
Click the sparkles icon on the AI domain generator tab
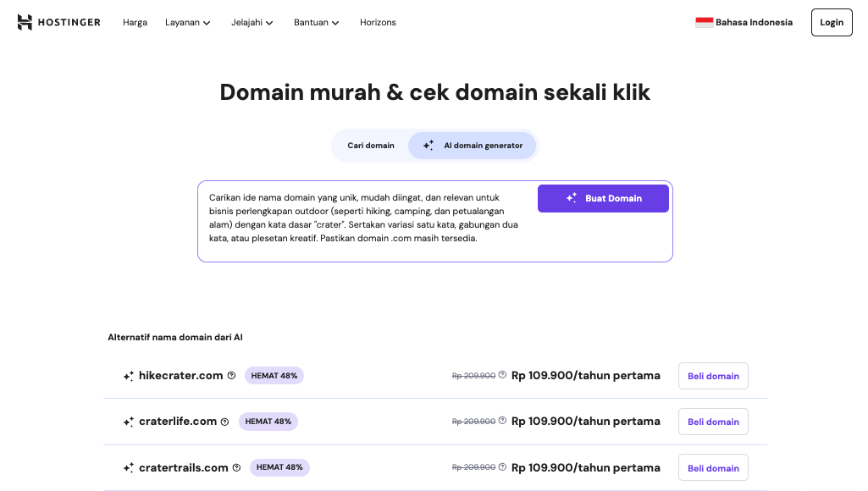[x=428, y=145]
